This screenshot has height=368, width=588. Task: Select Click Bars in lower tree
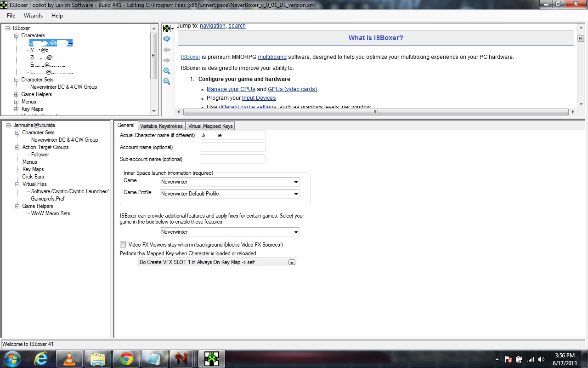point(33,177)
